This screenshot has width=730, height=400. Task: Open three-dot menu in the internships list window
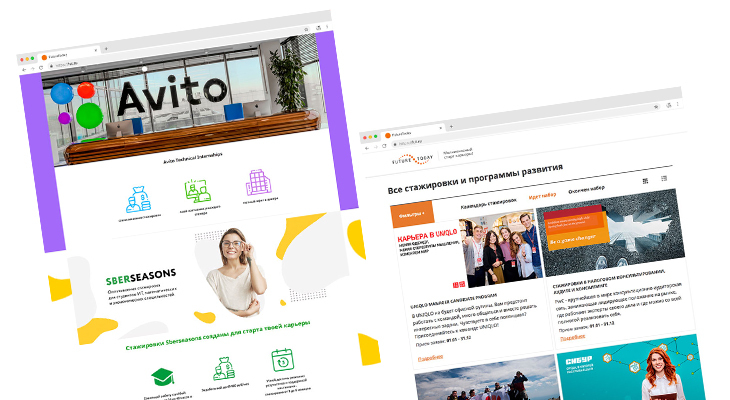click(678, 104)
